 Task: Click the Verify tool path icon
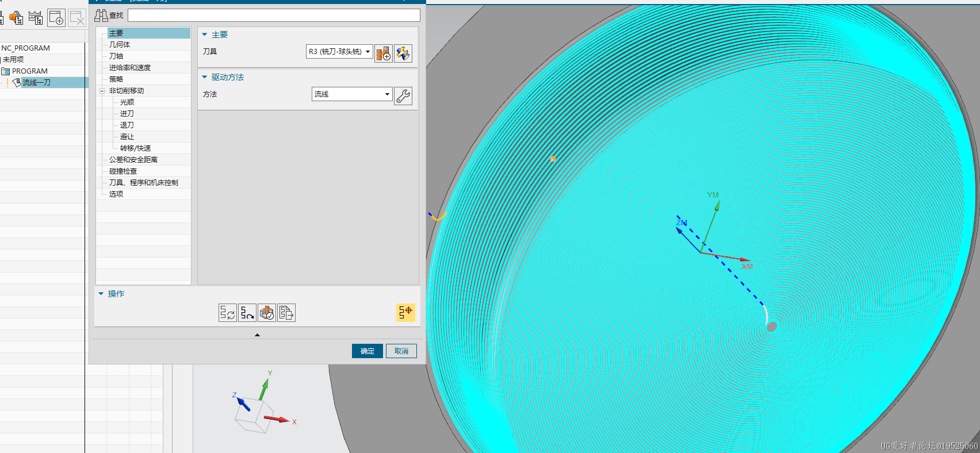coord(267,313)
